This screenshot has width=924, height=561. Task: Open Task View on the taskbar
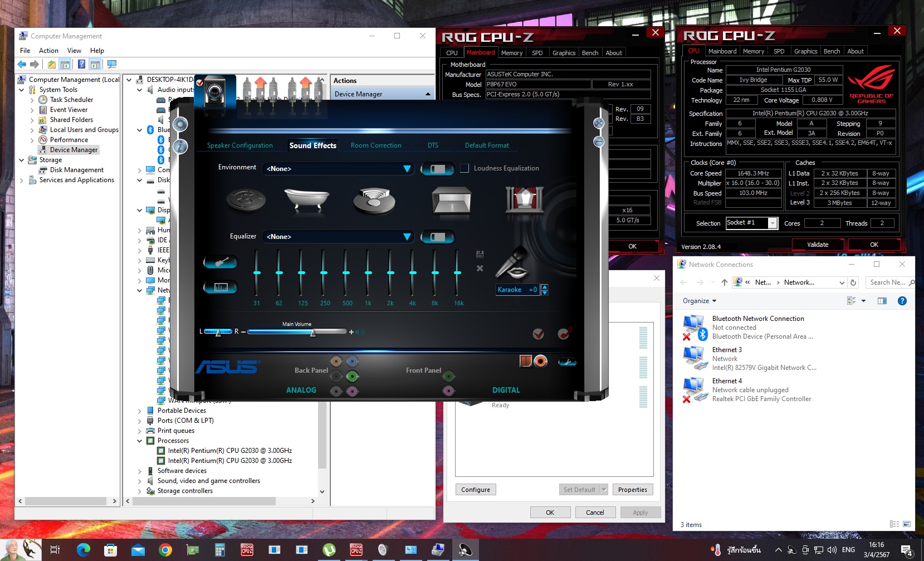[x=55, y=550]
